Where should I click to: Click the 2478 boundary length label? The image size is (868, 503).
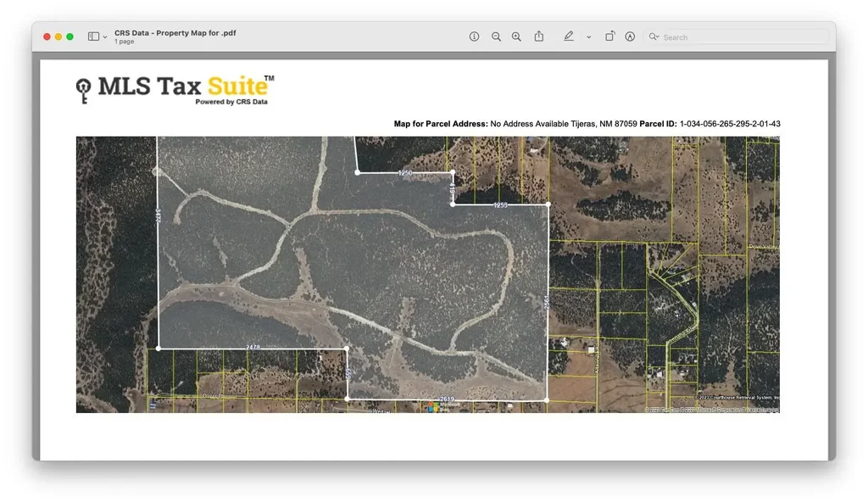pyautogui.click(x=253, y=348)
